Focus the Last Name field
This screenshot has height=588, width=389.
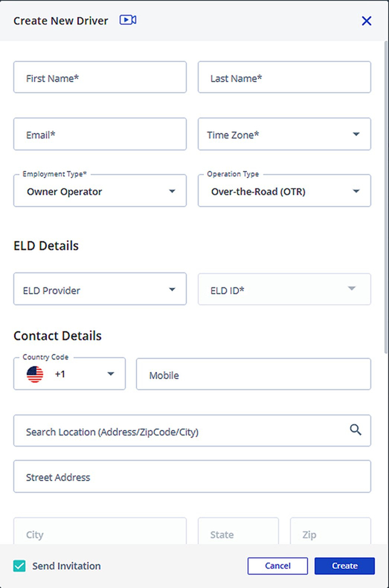tap(284, 77)
